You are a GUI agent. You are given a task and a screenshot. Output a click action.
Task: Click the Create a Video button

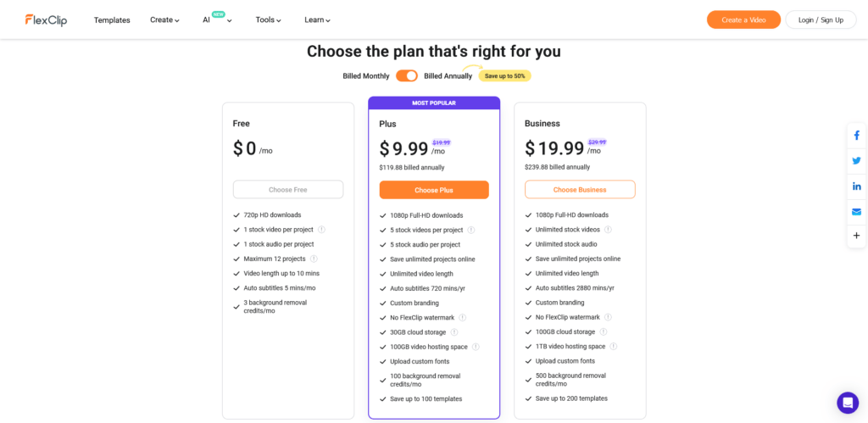click(x=743, y=20)
